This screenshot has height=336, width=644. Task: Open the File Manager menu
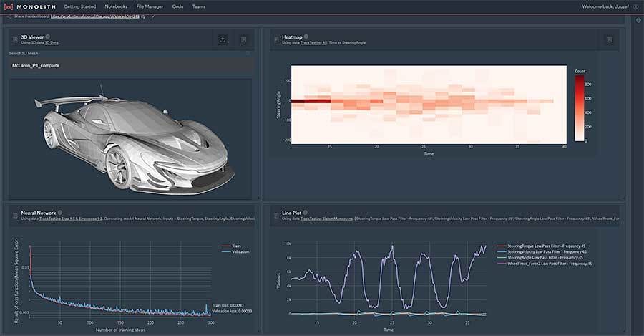pyautogui.click(x=150, y=6)
